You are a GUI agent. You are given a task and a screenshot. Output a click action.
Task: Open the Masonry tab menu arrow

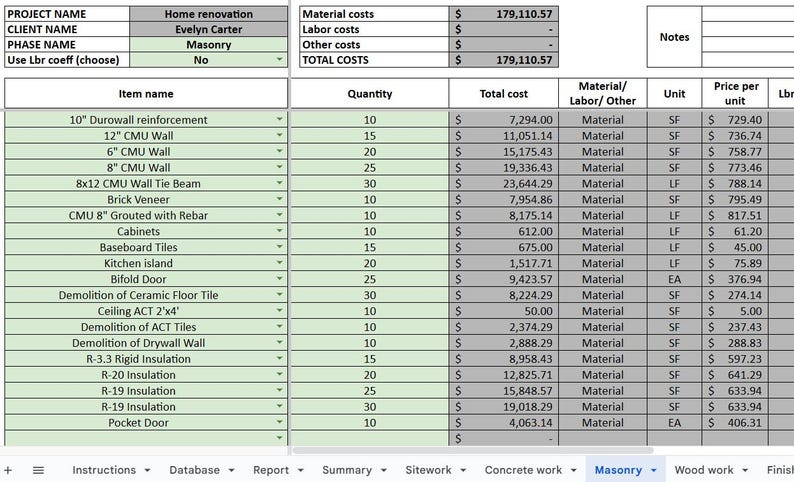click(x=654, y=470)
